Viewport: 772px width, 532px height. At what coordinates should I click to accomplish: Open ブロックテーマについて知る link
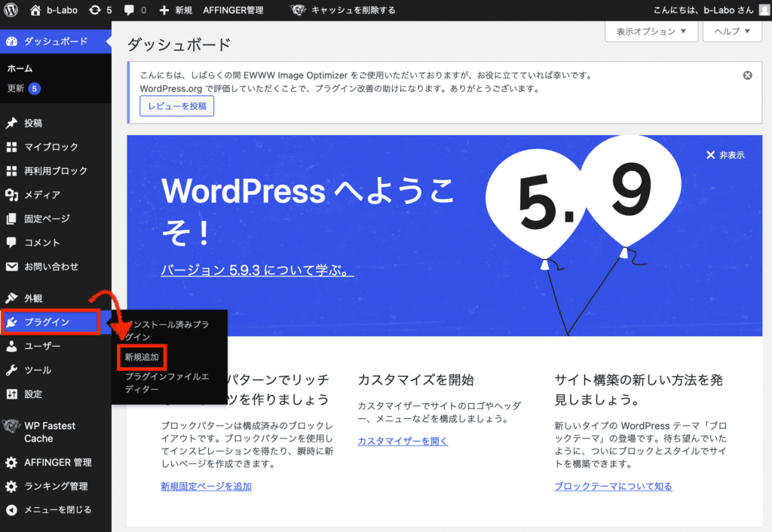click(613, 486)
